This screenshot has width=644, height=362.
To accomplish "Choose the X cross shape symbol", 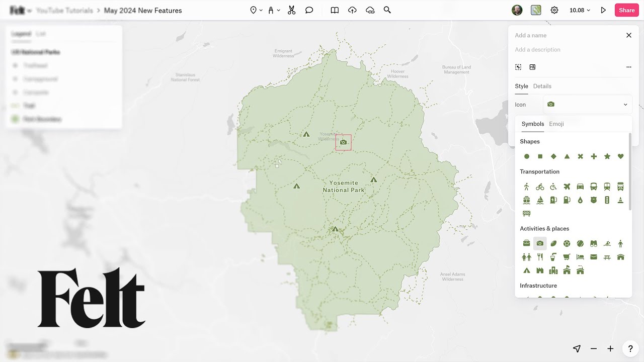I will point(580,157).
